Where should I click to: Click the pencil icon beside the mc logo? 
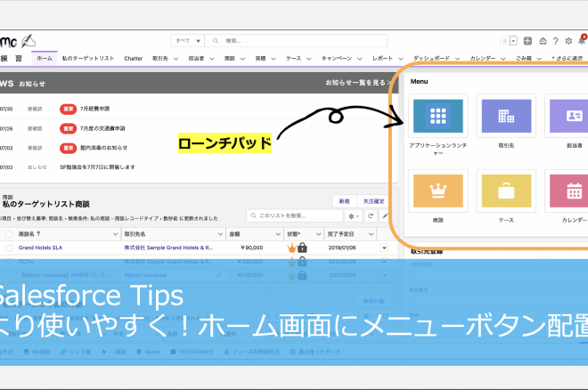[x=29, y=41]
